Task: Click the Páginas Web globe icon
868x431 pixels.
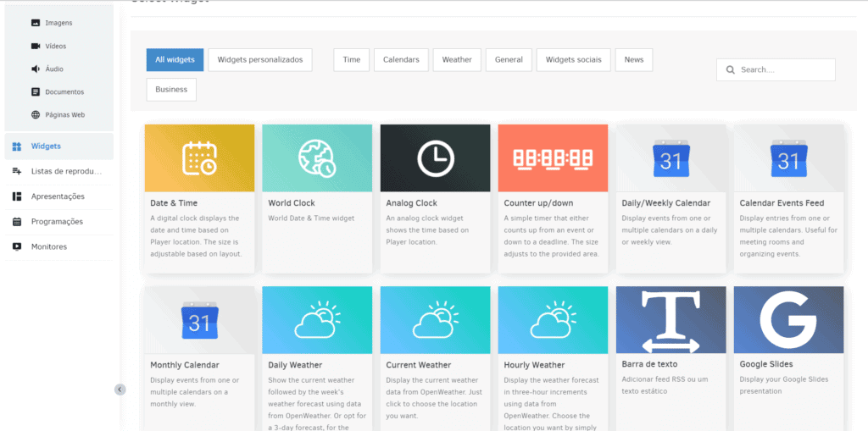Action: pos(36,115)
